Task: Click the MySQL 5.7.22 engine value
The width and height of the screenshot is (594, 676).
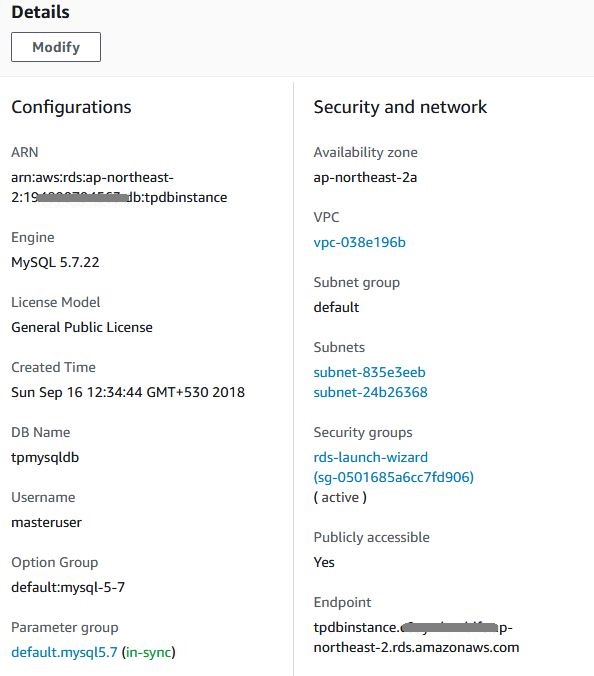Action: point(55,262)
